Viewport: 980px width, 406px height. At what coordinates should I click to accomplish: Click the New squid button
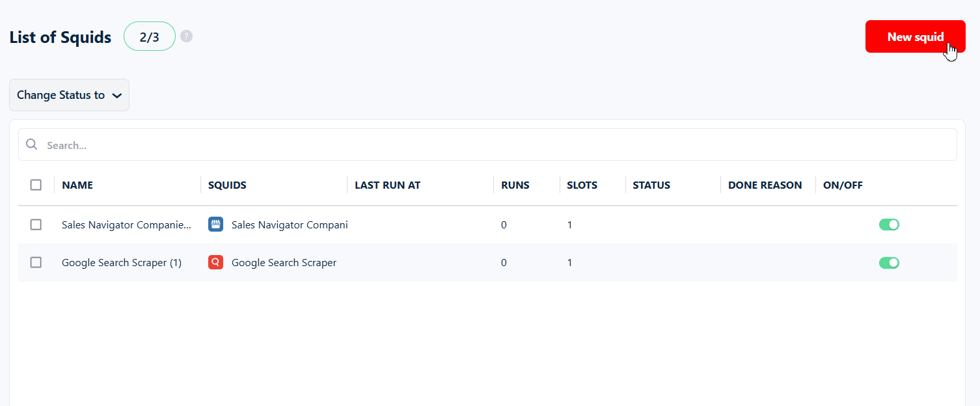[x=915, y=36]
